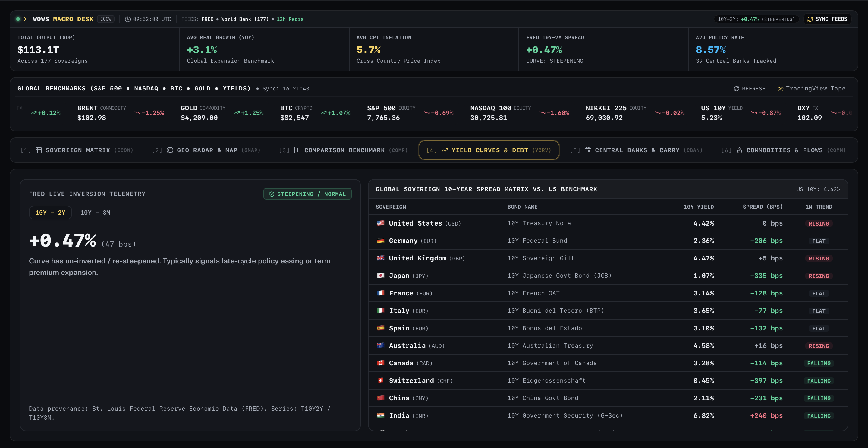The image size is (868, 448).
Task: Select the 10Y – 2Y spread toggle
Action: (x=50, y=212)
